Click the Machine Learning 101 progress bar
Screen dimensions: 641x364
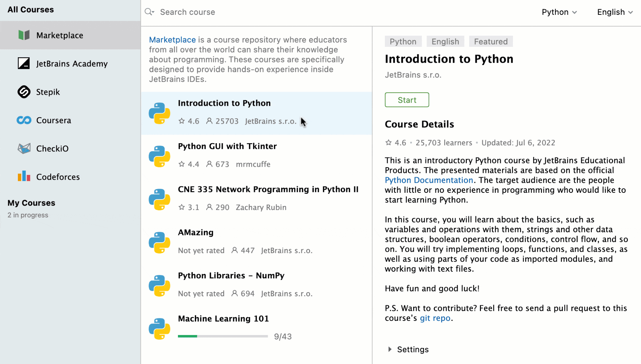click(222, 336)
